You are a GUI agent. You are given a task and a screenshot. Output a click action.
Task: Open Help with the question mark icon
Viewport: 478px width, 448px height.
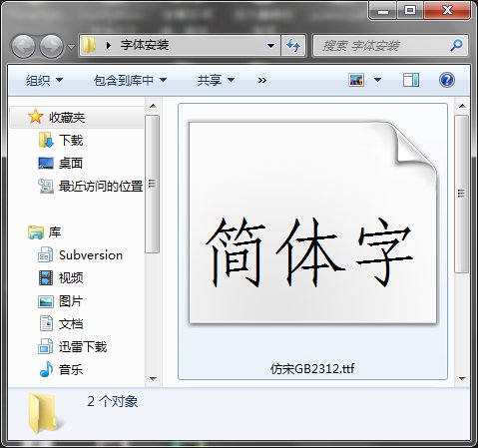click(x=447, y=80)
